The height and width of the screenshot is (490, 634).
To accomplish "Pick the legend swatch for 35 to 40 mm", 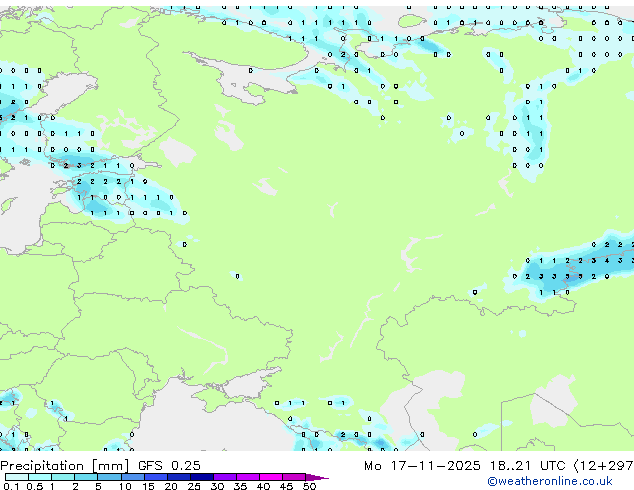I will (x=247, y=477).
